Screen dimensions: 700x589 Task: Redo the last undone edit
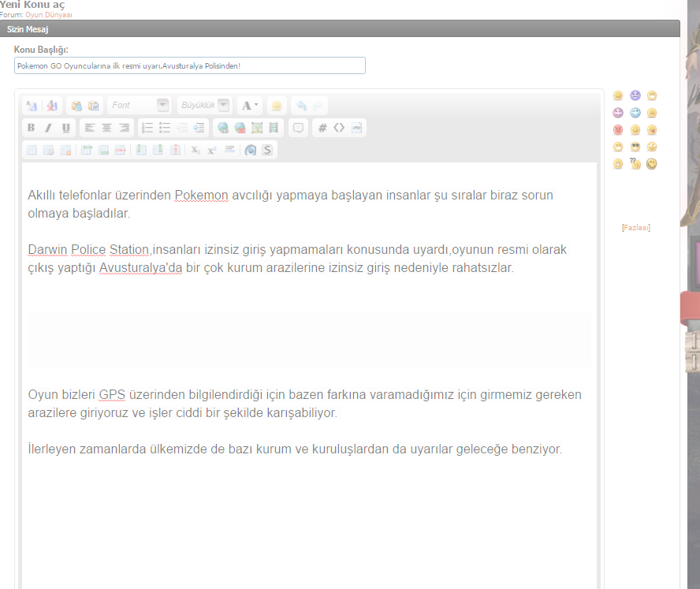click(318, 106)
